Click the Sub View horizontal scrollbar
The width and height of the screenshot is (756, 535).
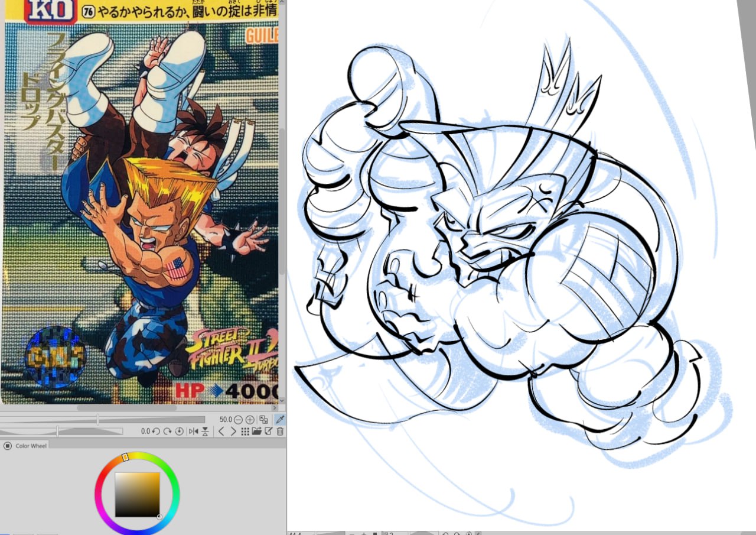pyautogui.click(x=127, y=408)
